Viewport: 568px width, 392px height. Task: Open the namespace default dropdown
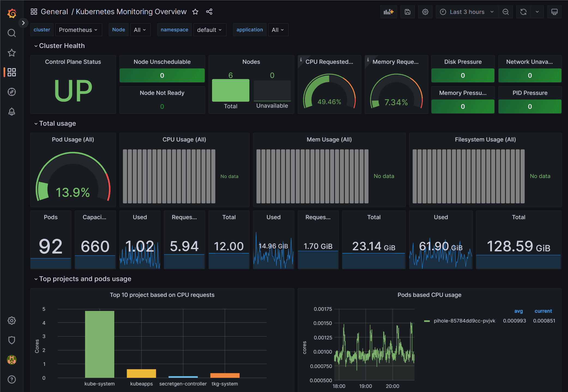click(210, 29)
